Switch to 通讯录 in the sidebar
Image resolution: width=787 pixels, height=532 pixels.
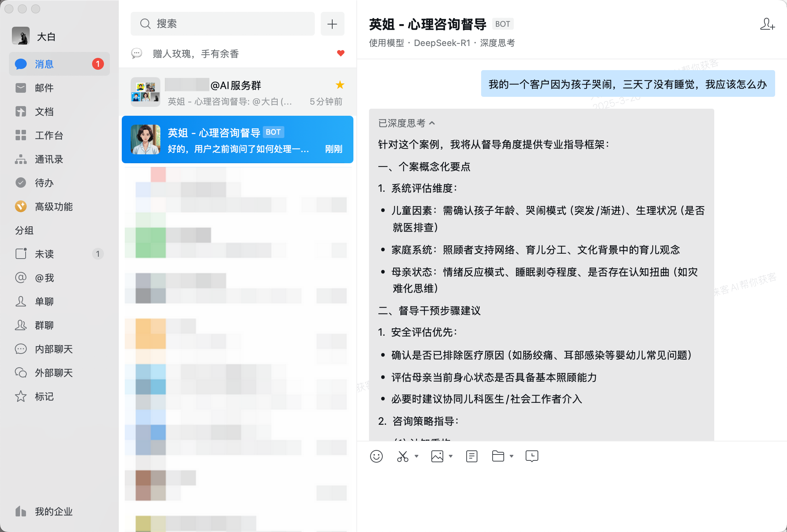[x=48, y=159]
